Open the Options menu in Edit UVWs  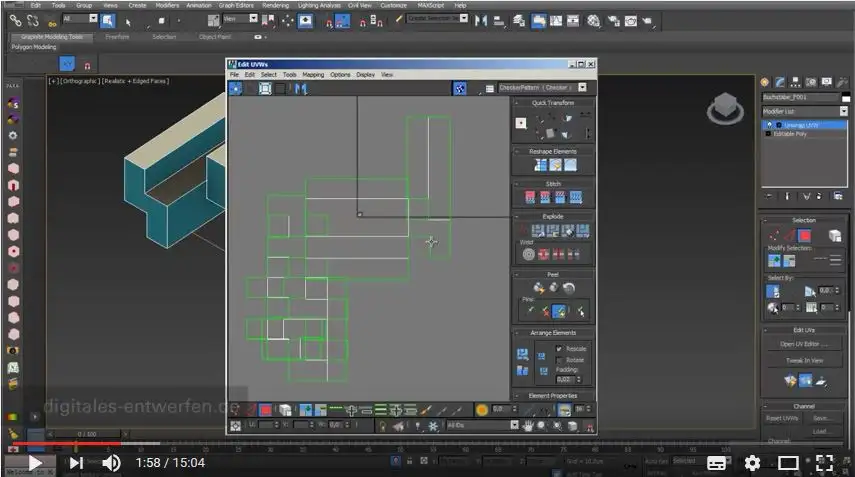click(340, 75)
